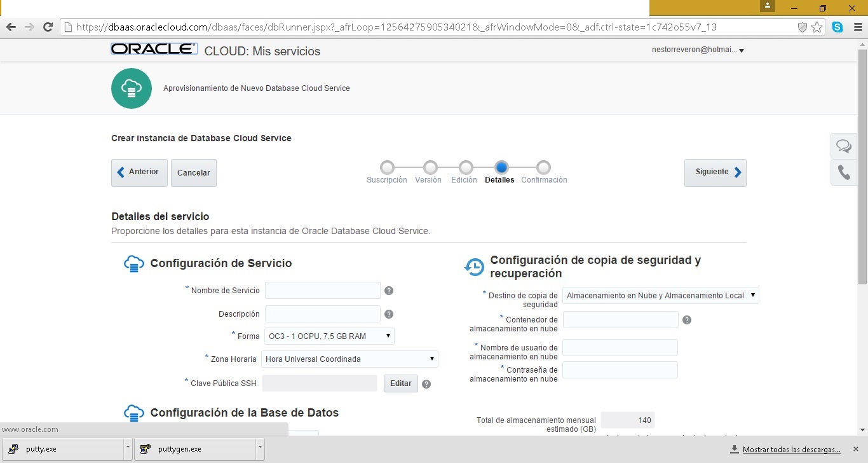
Task: Click help icon next to Clave Pública SSH
Action: pyautogui.click(x=426, y=384)
